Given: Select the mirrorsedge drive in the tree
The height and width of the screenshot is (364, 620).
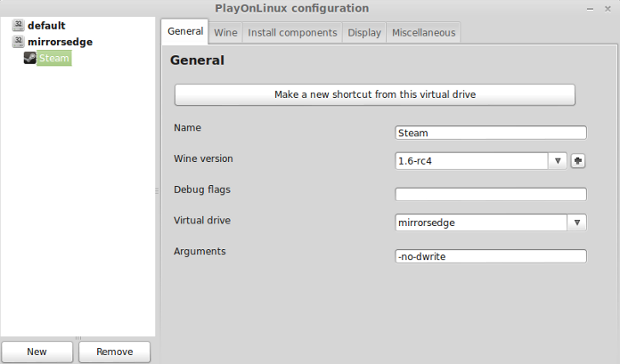Looking at the screenshot, I should tap(60, 42).
